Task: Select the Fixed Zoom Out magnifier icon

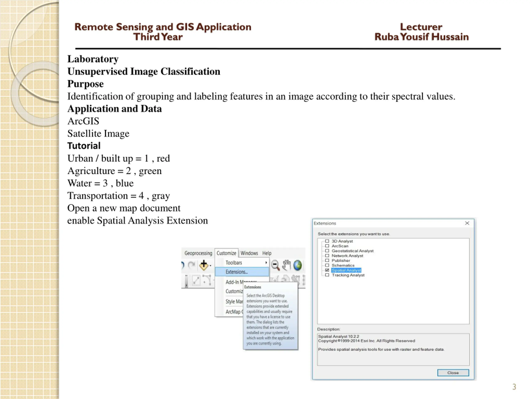Action: pos(275,265)
